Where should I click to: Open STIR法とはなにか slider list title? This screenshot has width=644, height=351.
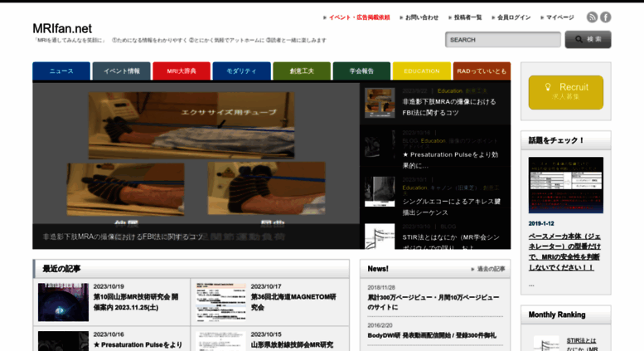click(x=451, y=242)
